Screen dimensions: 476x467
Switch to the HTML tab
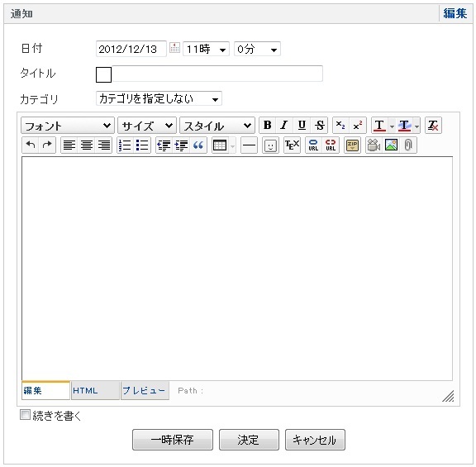pos(95,390)
